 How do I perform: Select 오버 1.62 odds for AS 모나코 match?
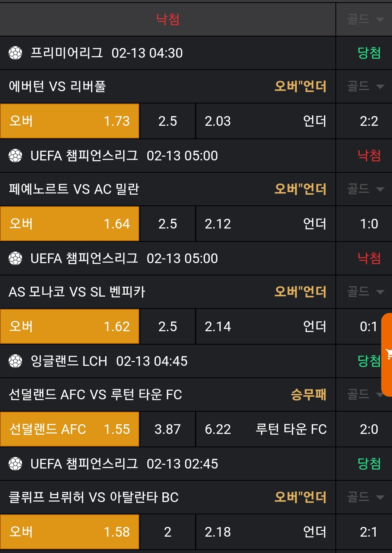[70, 327]
